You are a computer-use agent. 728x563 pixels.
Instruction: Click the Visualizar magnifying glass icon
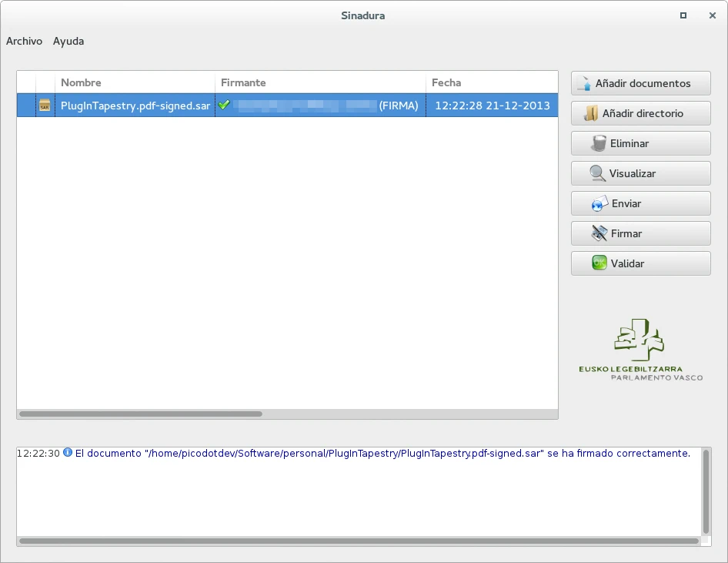coord(598,174)
